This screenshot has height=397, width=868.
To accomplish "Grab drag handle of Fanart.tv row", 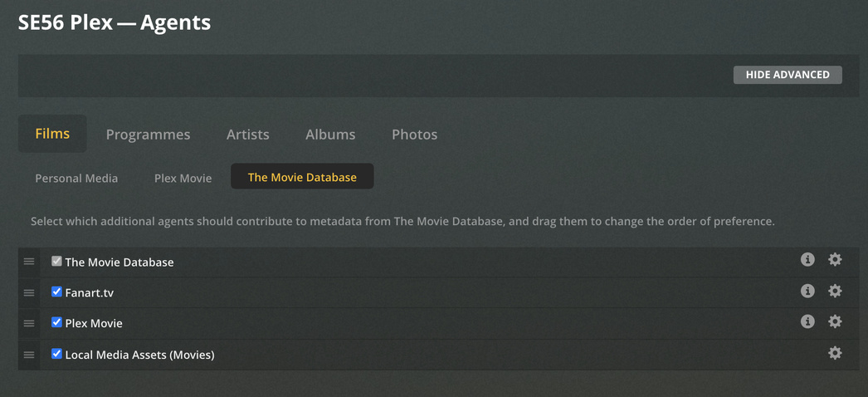I will [x=29, y=292].
